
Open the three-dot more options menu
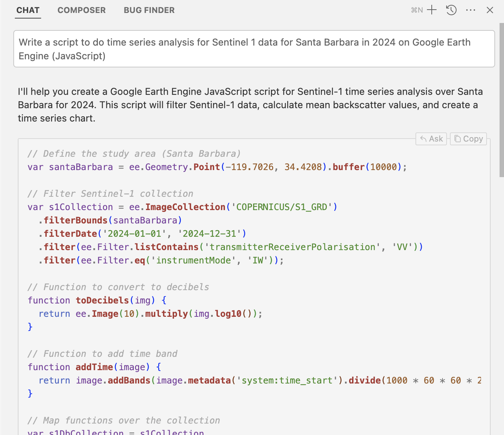471,10
